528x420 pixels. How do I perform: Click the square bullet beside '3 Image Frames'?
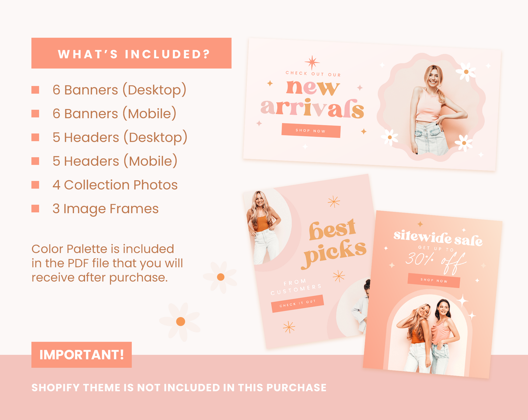click(35, 209)
